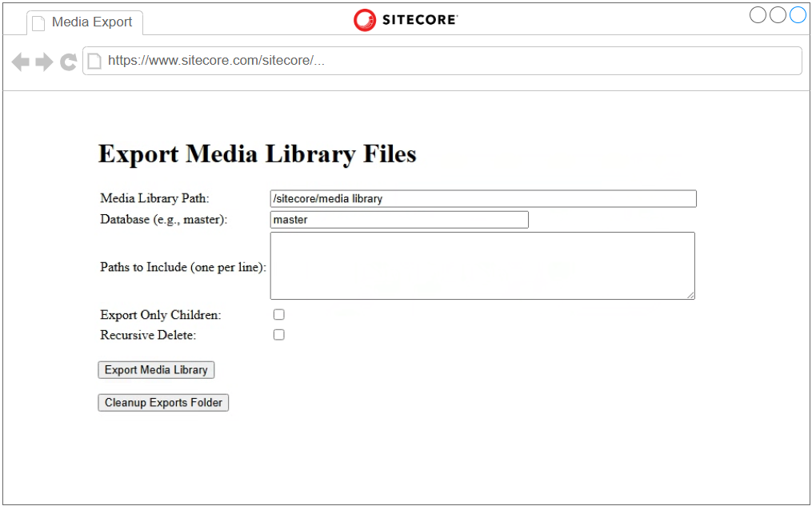
Task: Enable the Export Only Children checkbox
Action: (279, 315)
